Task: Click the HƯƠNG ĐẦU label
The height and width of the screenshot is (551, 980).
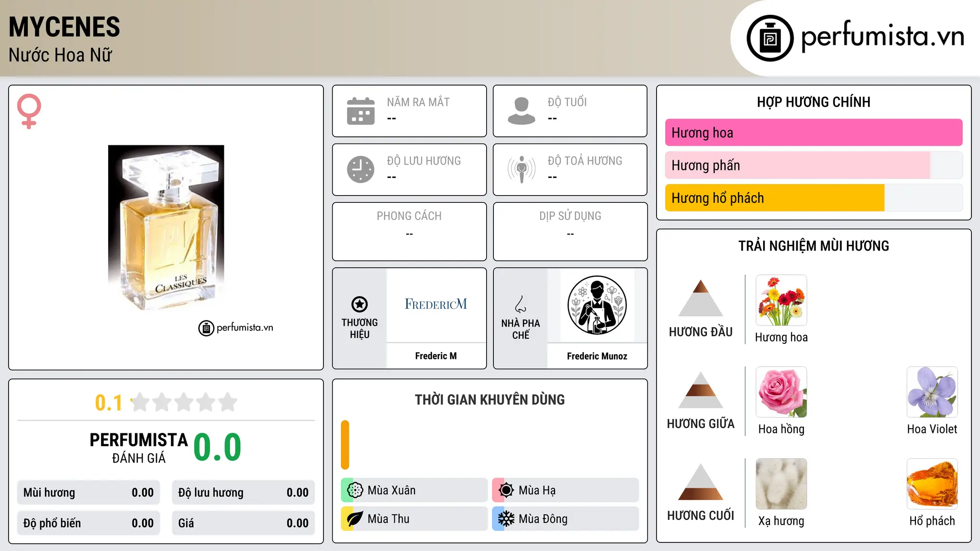Action: coord(701,331)
